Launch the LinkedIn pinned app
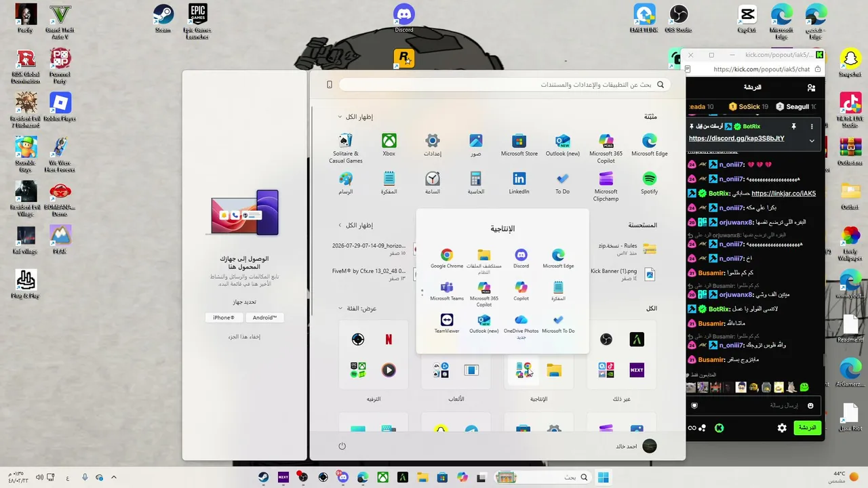This screenshot has height=488, width=868. point(519,183)
